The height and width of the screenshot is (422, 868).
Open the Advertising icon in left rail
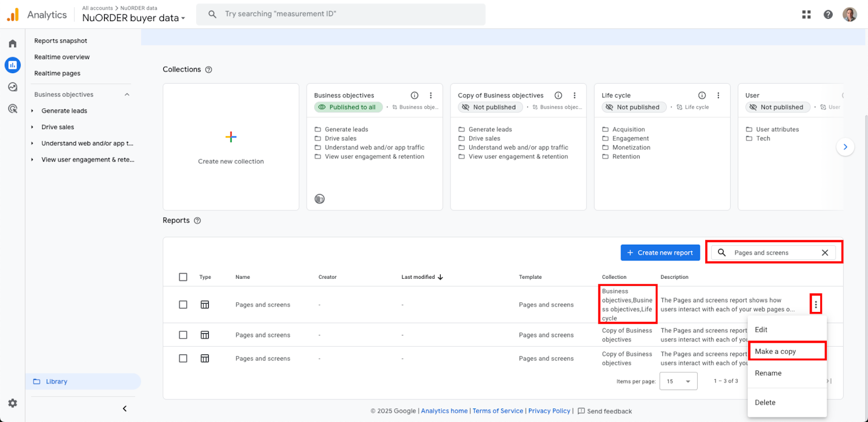point(12,108)
